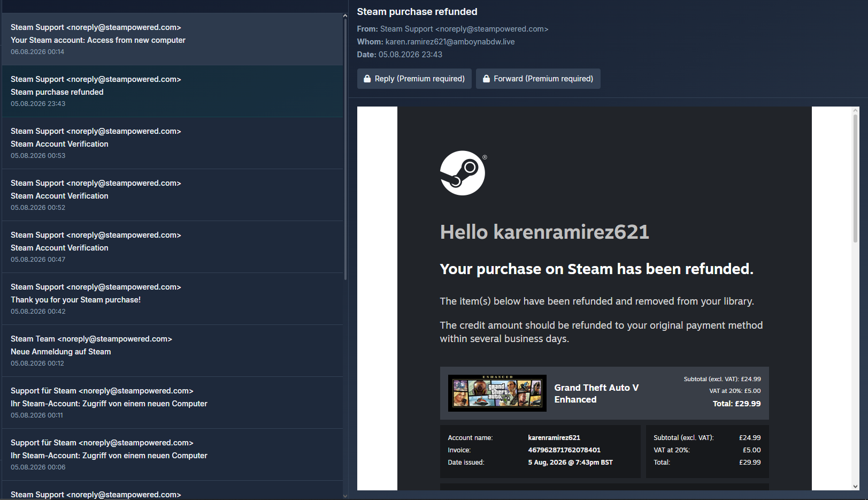Click the £24.99 subtotal in the invoice summary table
868x500 pixels.
tap(750, 438)
